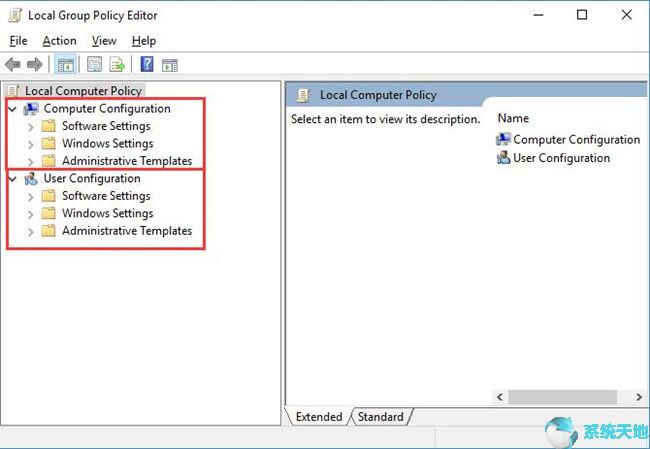
Task: Minimize the Local Group Policy Editor window
Action: [x=538, y=15]
